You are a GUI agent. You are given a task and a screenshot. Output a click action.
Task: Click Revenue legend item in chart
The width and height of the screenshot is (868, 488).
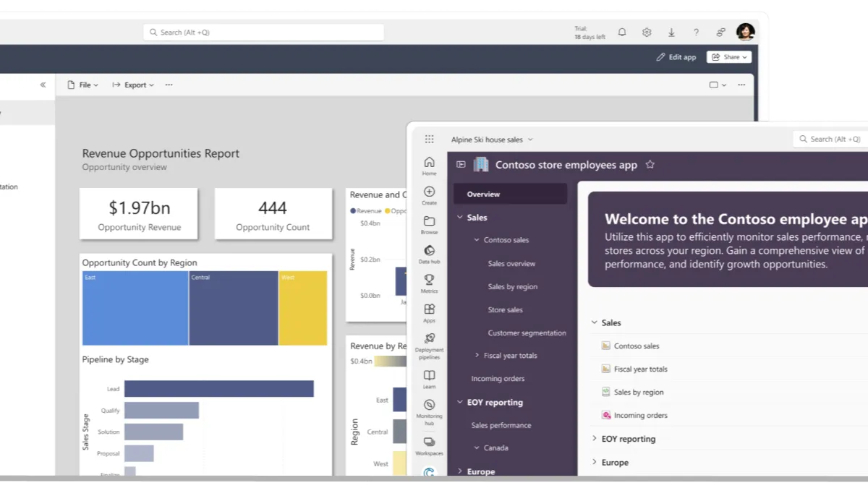366,211
